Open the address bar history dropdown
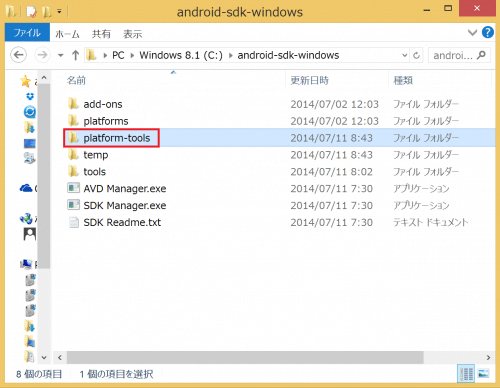 [x=404, y=55]
